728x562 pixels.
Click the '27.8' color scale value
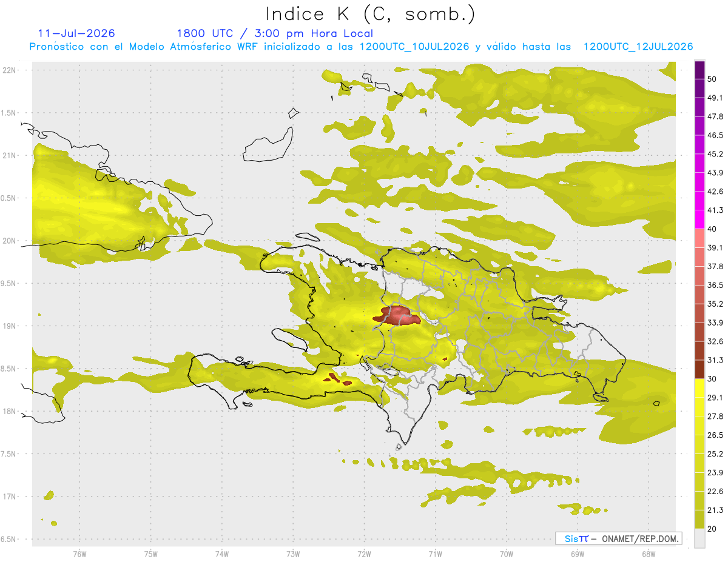(x=715, y=416)
